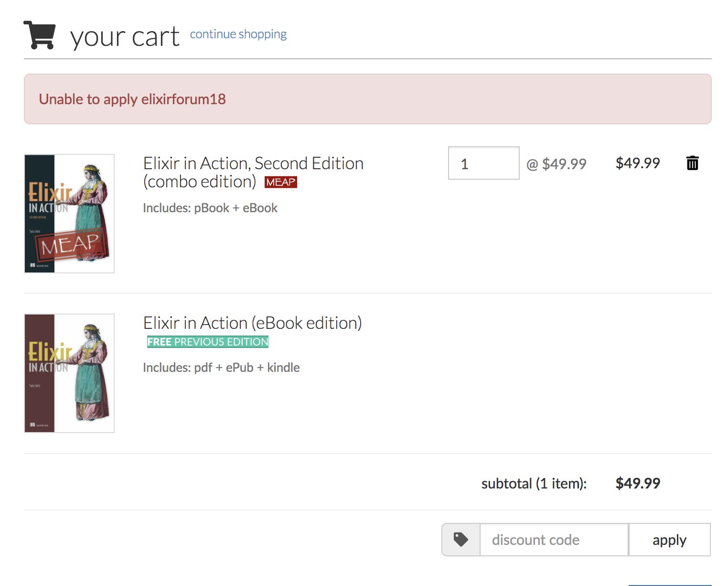The height and width of the screenshot is (586, 728).
Task: Click the red MEAP badge
Action: pyautogui.click(x=281, y=182)
